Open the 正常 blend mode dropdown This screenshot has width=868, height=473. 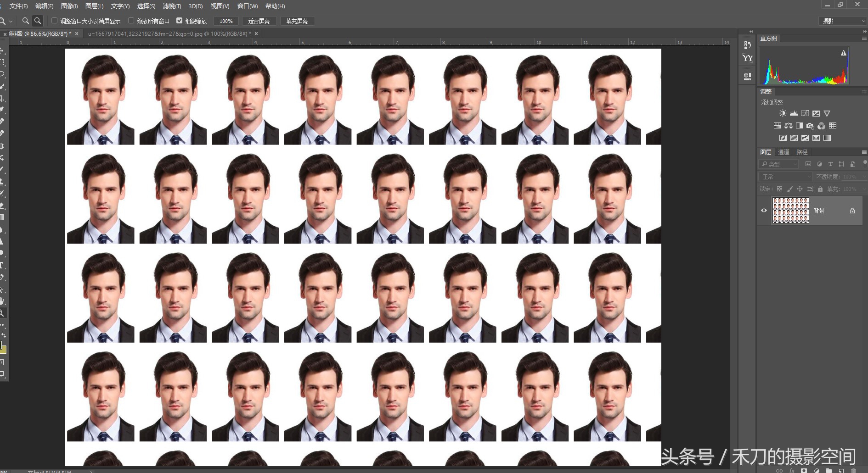coord(785,177)
